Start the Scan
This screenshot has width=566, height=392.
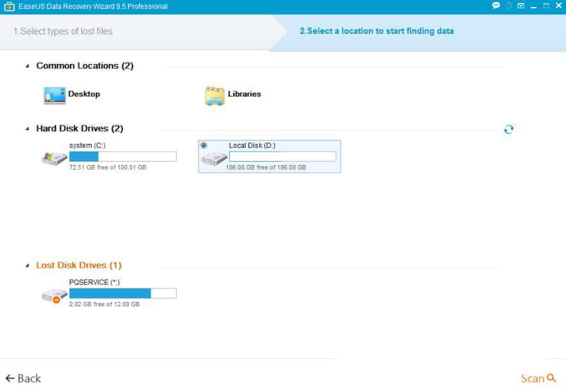point(538,379)
